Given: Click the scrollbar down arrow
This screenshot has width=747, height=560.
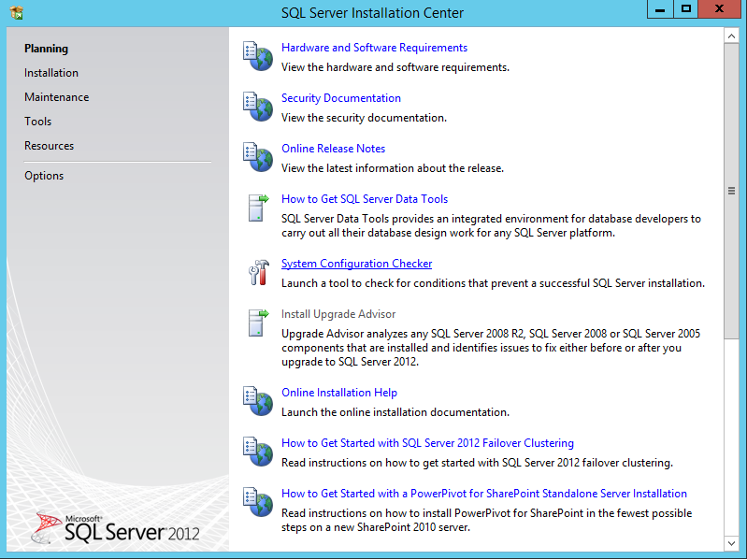Looking at the screenshot, I should [x=731, y=543].
